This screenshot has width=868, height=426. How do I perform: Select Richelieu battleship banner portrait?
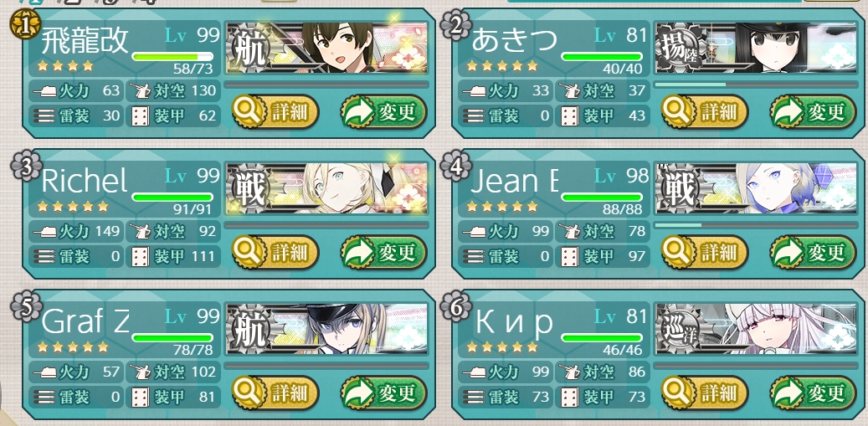click(x=326, y=188)
